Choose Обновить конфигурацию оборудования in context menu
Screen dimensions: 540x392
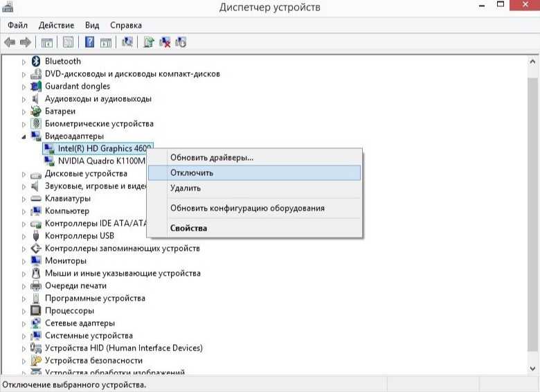[x=255, y=208]
